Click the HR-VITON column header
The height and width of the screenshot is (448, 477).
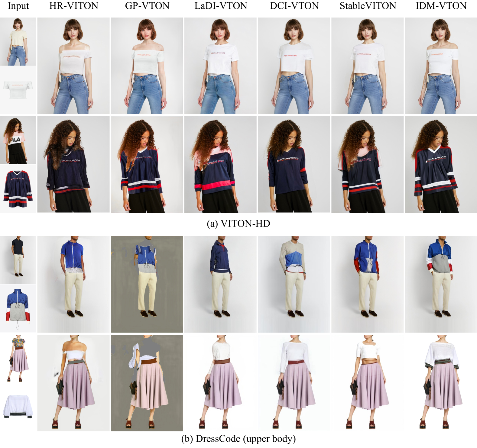click(x=73, y=6)
